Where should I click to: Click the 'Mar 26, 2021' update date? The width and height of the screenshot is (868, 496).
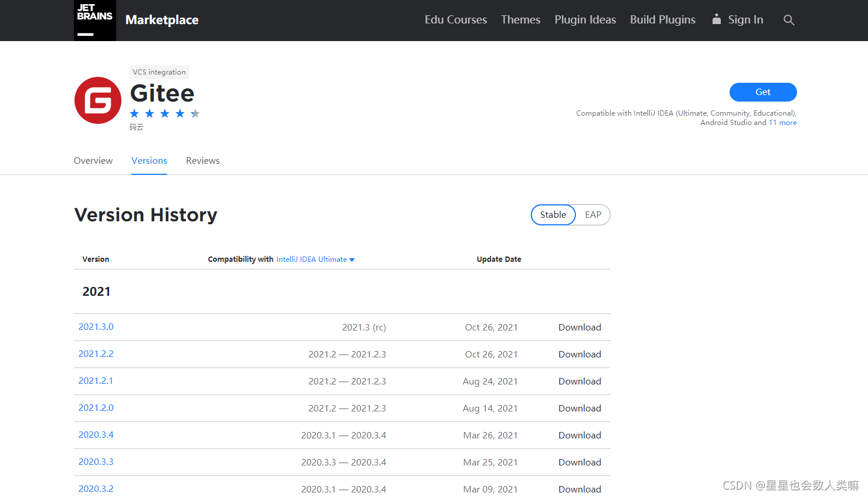pyautogui.click(x=490, y=436)
